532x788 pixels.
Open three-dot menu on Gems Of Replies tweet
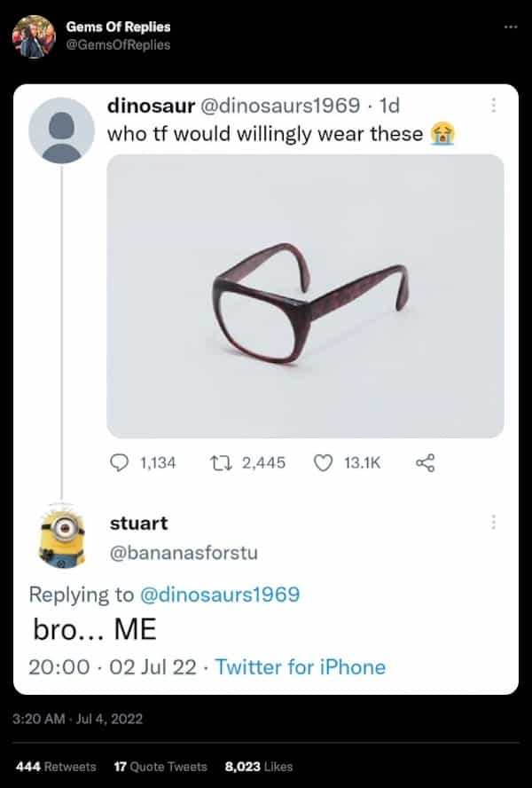pyautogui.click(x=509, y=27)
